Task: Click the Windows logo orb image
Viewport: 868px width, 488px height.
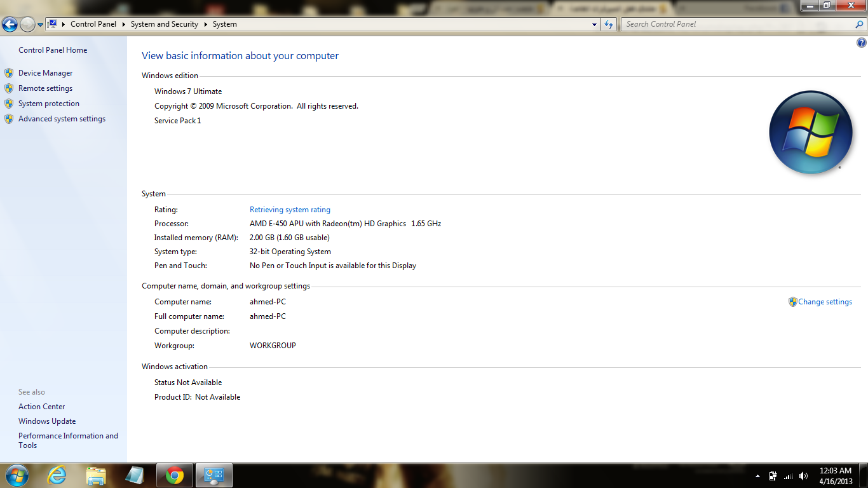Action: tap(810, 132)
